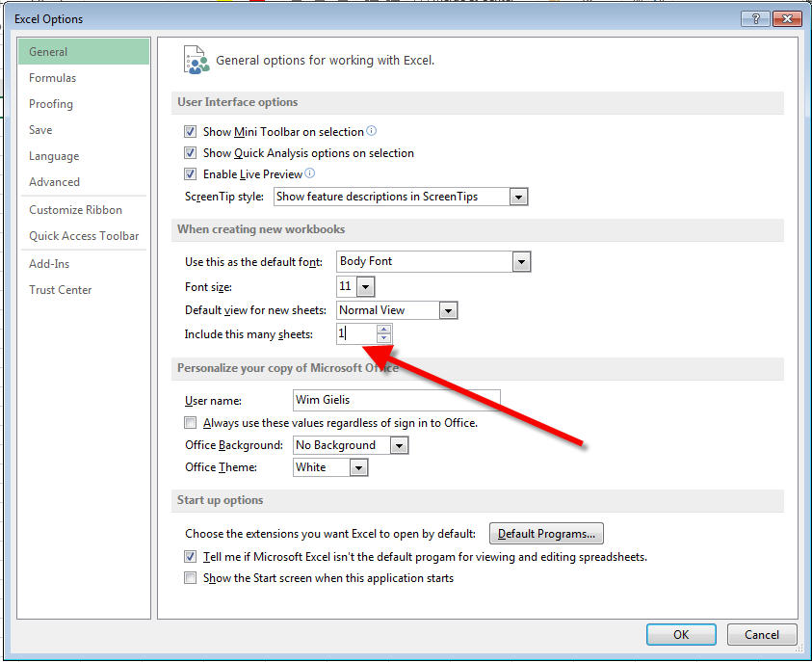Click the Font size value box
The height and width of the screenshot is (662, 812).
point(347,286)
